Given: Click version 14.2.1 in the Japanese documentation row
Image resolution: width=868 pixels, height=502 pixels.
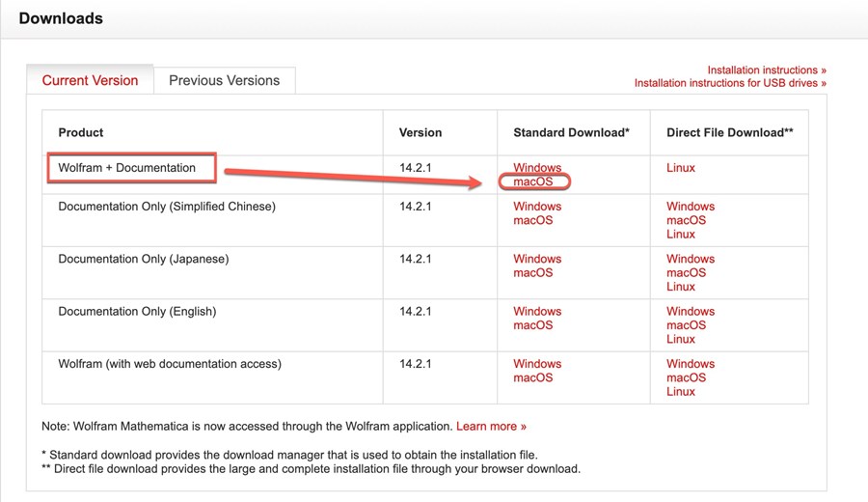Looking at the screenshot, I should coord(415,259).
